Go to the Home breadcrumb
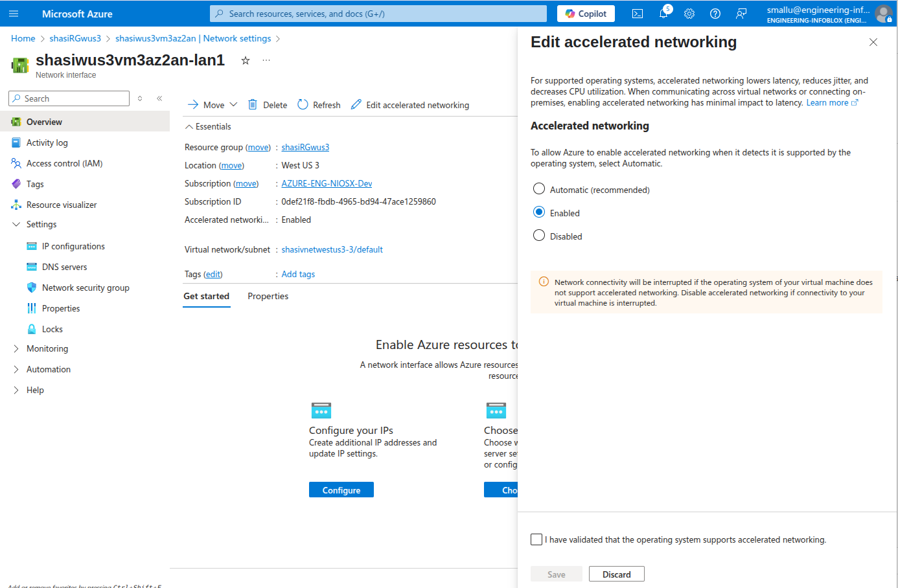Image resolution: width=898 pixels, height=588 pixels. (x=23, y=39)
